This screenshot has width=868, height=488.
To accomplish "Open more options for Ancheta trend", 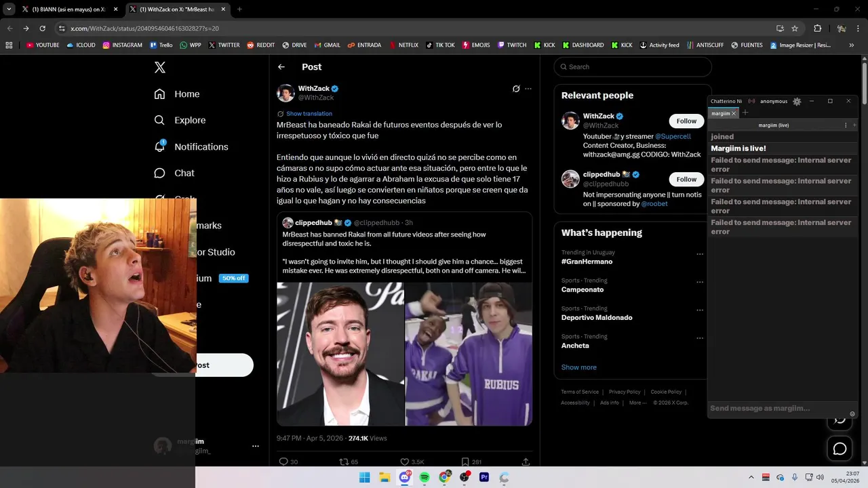I will coord(700,338).
